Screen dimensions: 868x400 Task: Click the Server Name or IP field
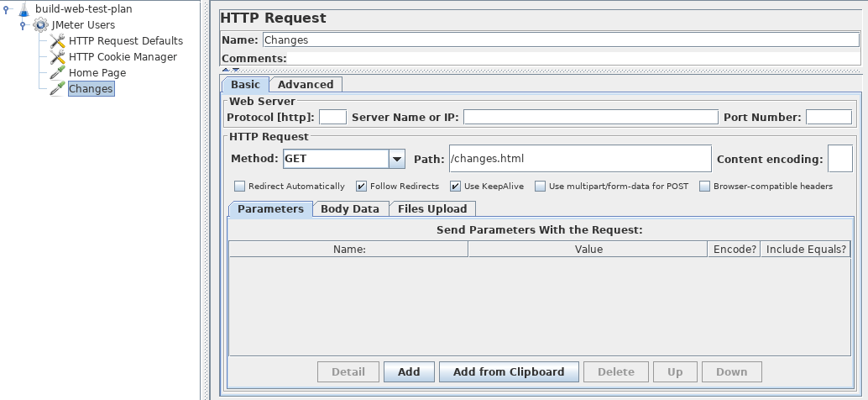pos(590,117)
